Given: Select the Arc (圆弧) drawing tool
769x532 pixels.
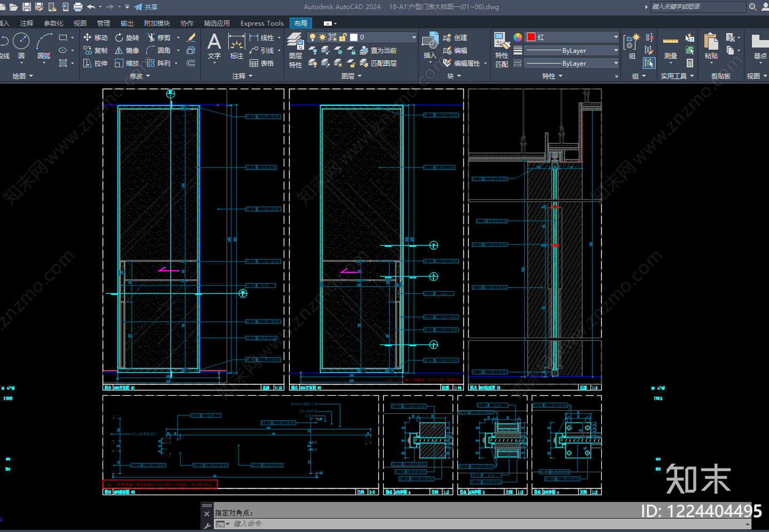Looking at the screenshot, I should click(x=44, y=45).
